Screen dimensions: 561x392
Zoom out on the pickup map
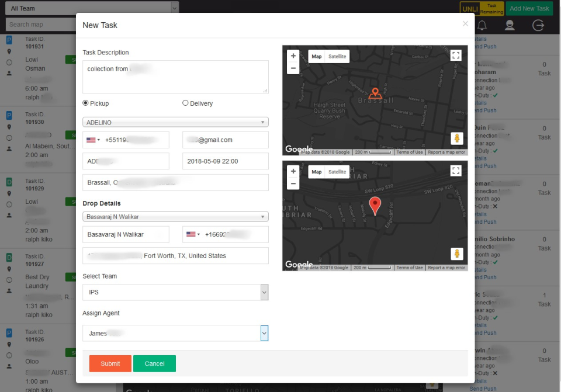click(x=293, y=68)
